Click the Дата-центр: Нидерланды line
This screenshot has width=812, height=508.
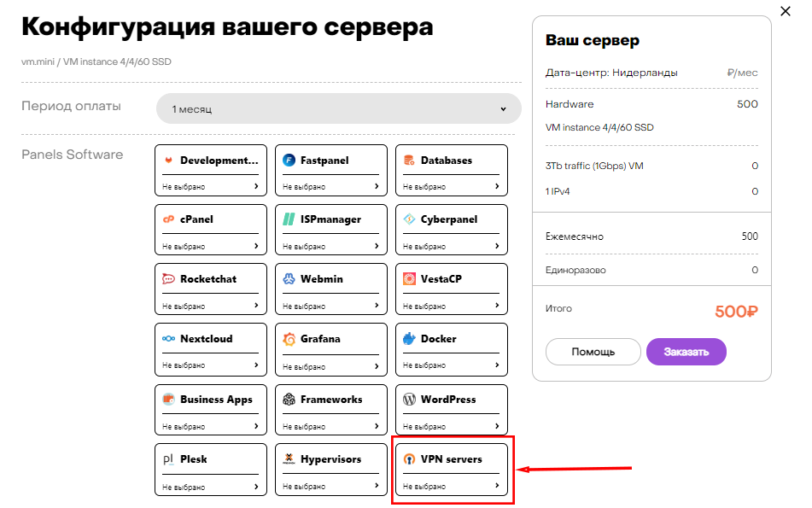611,73
